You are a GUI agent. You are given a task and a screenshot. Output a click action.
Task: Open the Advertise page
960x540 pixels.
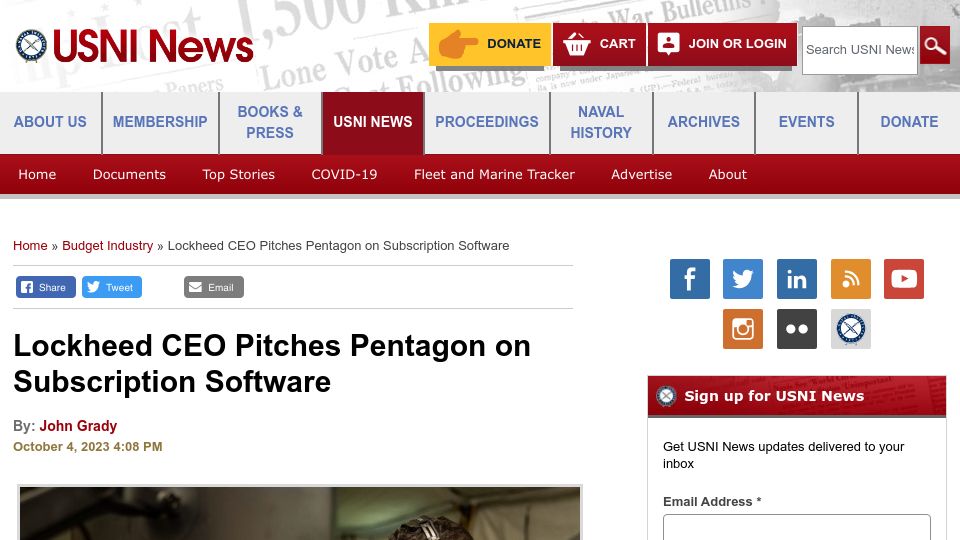pos(642,174)
